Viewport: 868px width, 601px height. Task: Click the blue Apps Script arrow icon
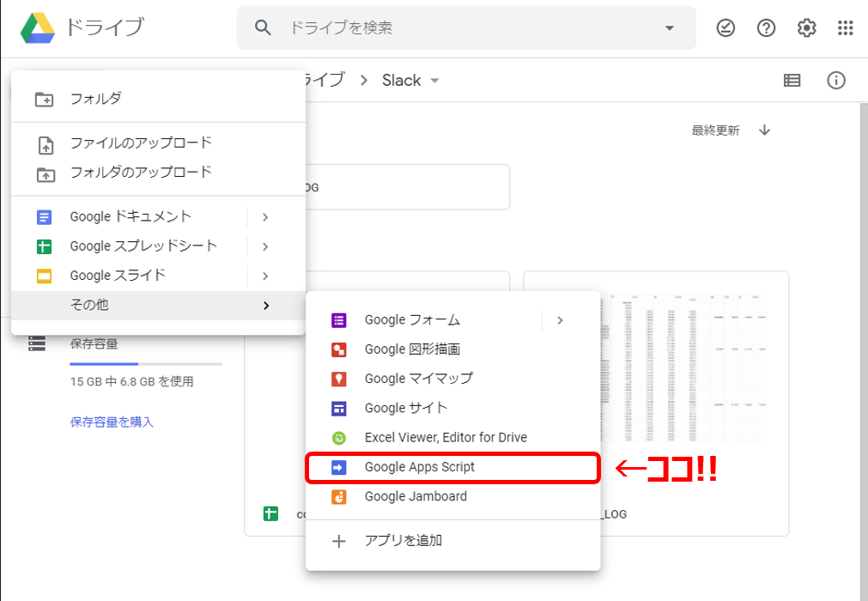[x=339, y=468]
